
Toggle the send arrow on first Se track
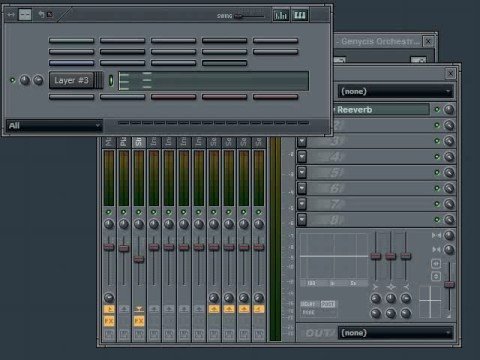(x=214, y=309)
